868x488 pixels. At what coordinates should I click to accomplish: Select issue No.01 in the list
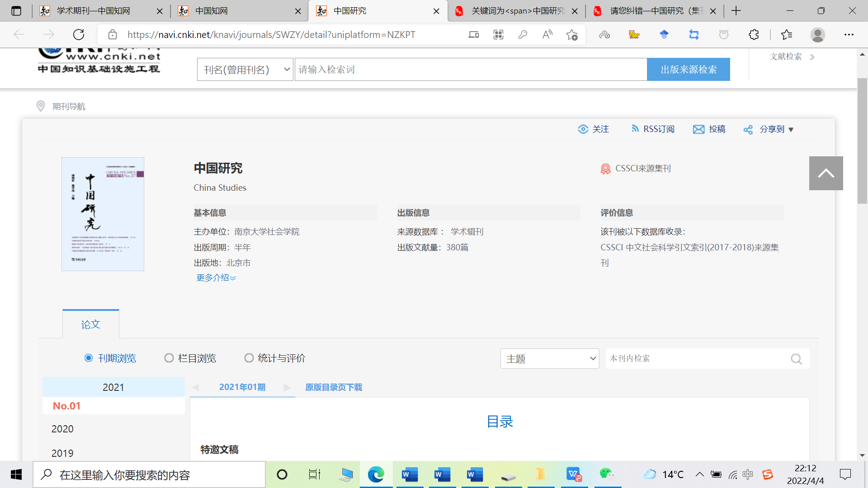click(66, 406)
